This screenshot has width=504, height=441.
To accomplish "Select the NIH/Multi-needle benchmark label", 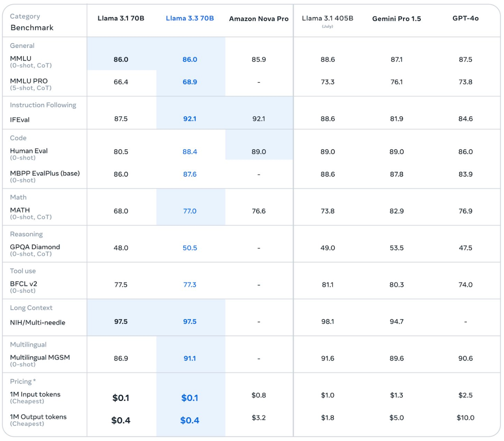I will point(37,322).
